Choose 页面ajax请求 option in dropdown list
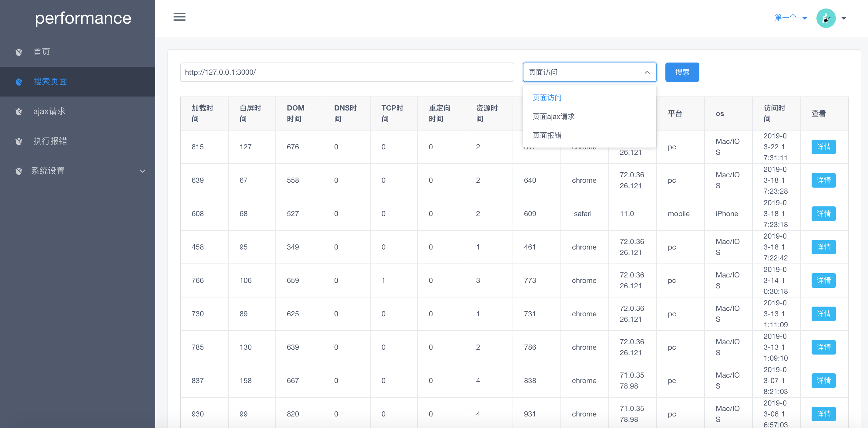Screen dimensions: 868x428 589,116
